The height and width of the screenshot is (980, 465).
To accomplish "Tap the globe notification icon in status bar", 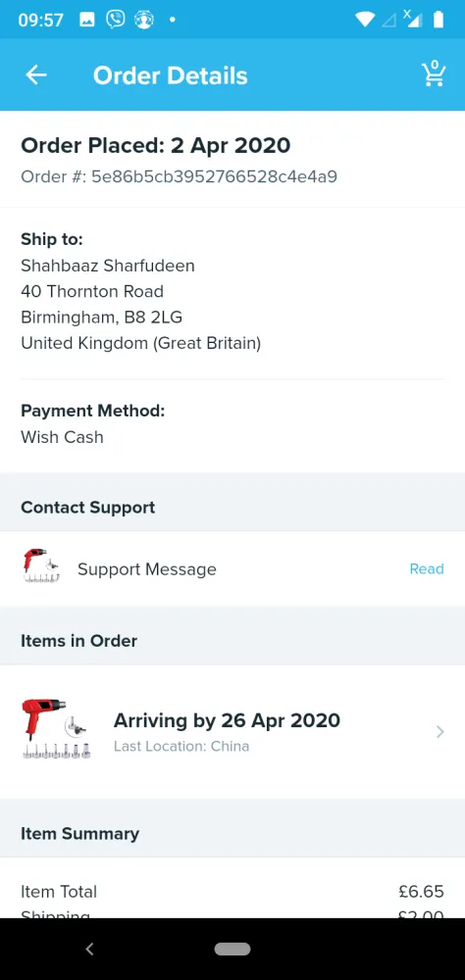I will click(x=144, y=20).
